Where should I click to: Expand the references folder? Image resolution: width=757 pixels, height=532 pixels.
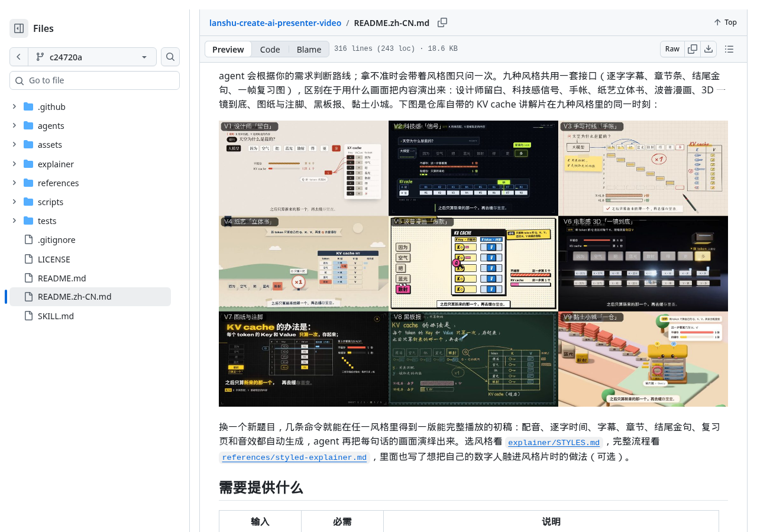point(14,183)
